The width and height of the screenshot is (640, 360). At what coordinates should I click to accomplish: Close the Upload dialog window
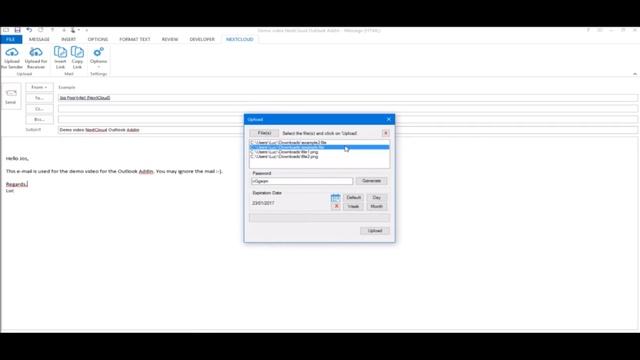pos(389,119)
